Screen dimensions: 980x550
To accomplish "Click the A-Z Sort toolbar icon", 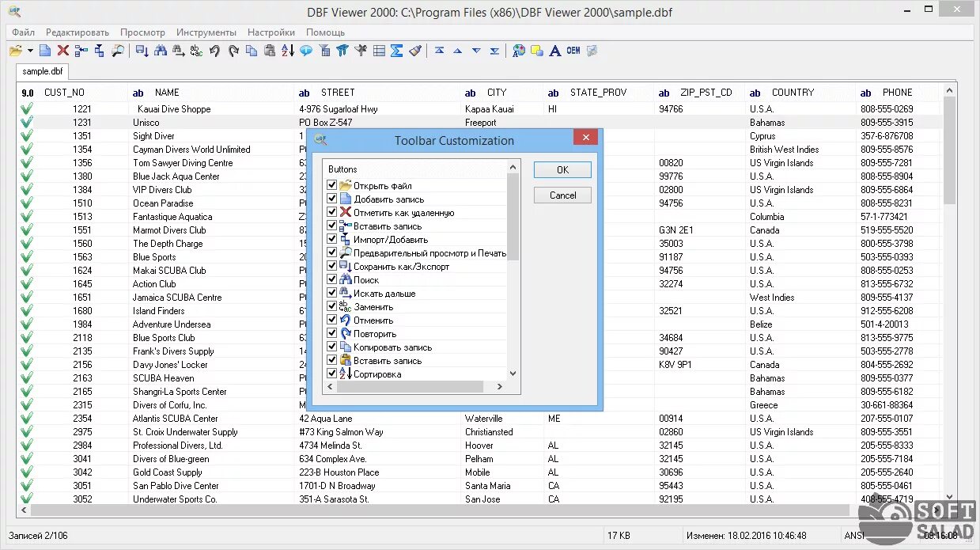I will [x=287, y=51].
